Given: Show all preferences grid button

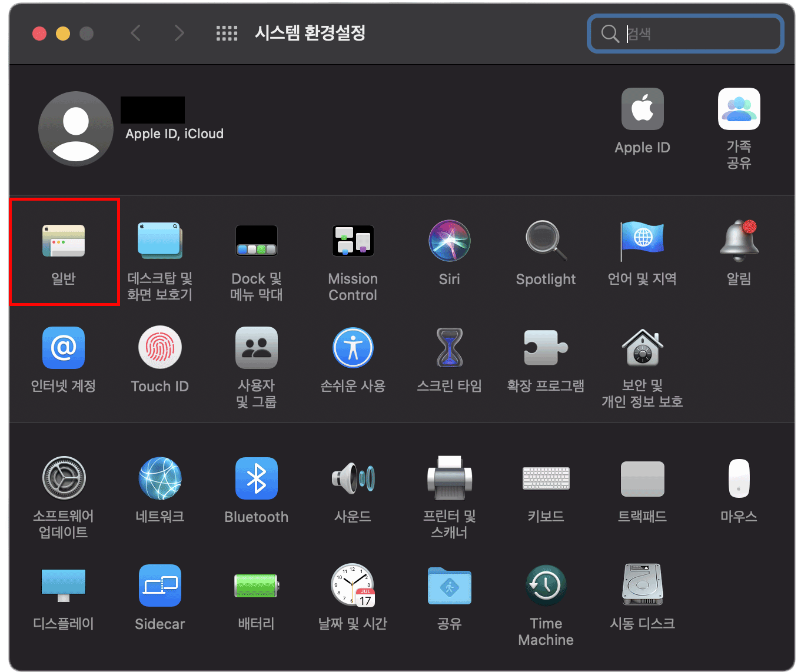Looking at the screenshot, I should [227, 33].
